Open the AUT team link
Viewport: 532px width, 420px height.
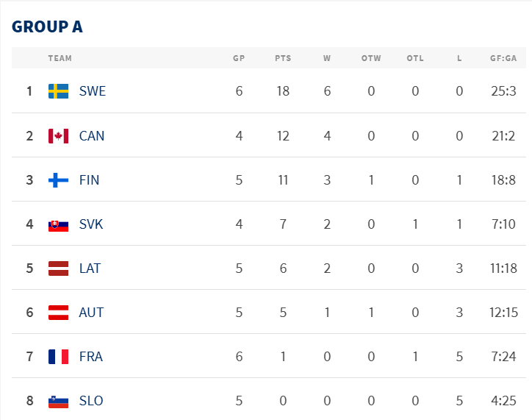point(91,313)
